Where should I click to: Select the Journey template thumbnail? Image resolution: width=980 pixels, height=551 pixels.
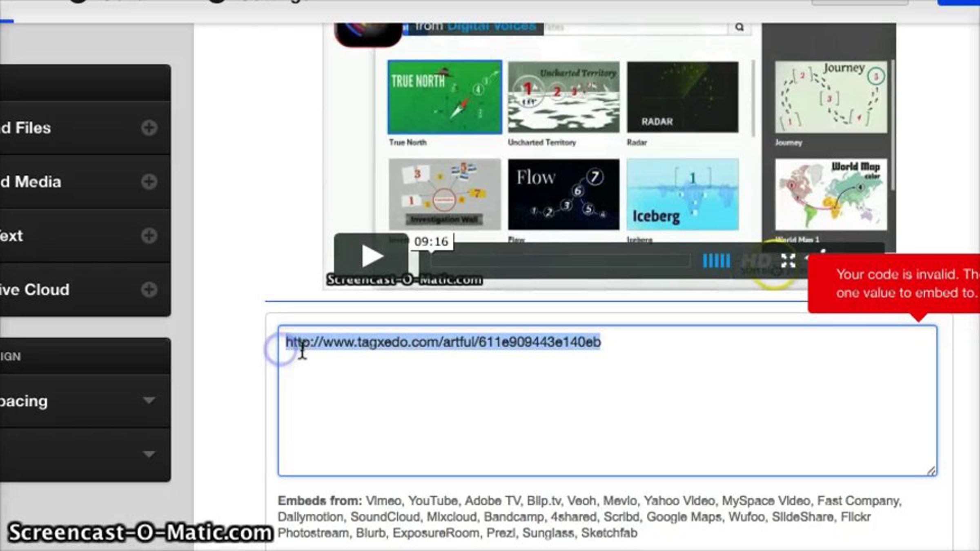(831, 97)
